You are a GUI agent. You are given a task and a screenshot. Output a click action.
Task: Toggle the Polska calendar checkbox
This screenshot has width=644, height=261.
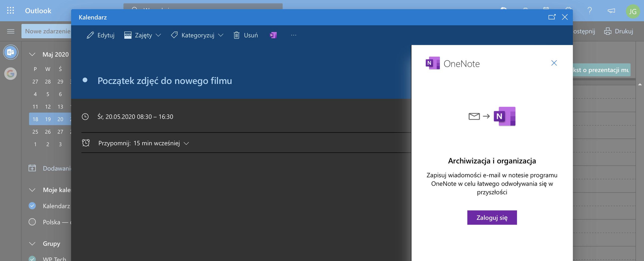coord(32,222)
